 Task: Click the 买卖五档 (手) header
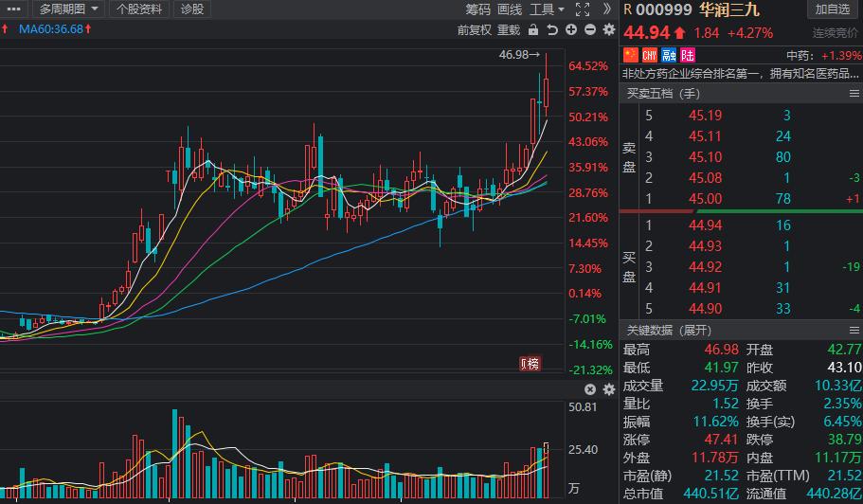click(x=663, y=94)
